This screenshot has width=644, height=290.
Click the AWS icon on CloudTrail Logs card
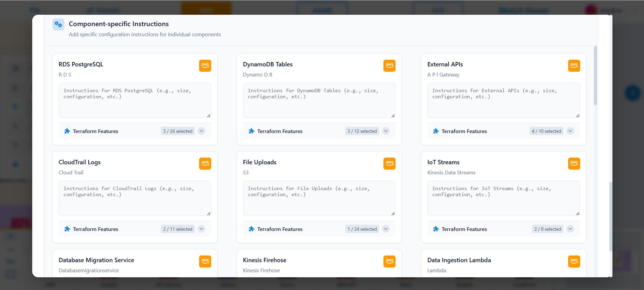pyautogui.click(x=205, y=163)
